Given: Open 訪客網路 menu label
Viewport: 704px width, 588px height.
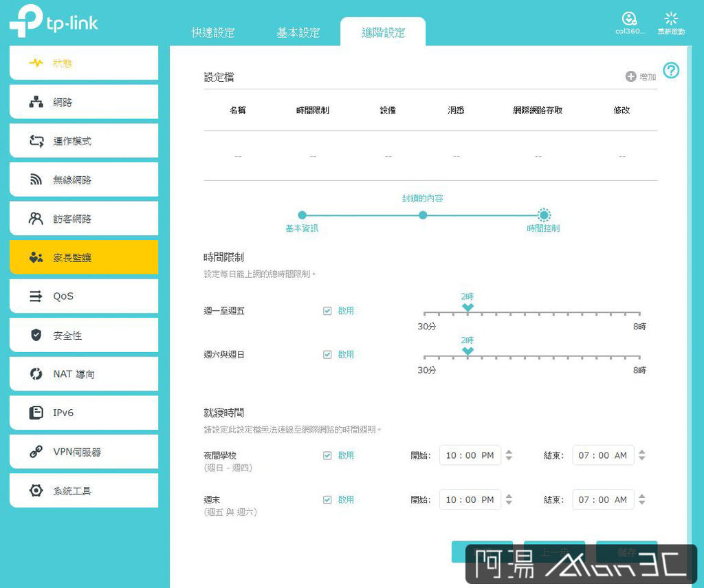Looking at the screenshot, I should click(72, 219).
